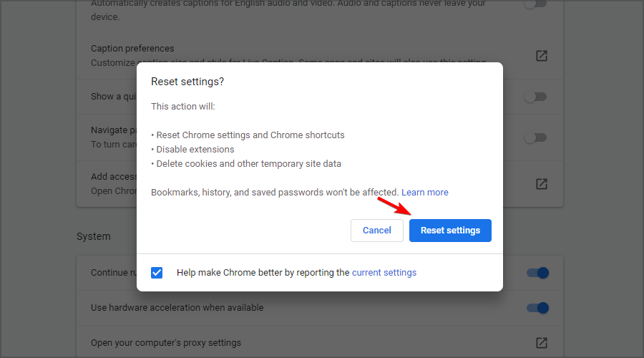Click 'Reset Chrome settings and Chrome shortcuts' text
Screen dimensions: 644x358
[x=250, y=135]
